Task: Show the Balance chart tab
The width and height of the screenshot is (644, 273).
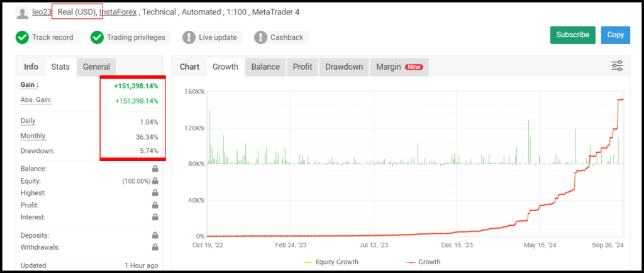Action: [x=265, y=67]
